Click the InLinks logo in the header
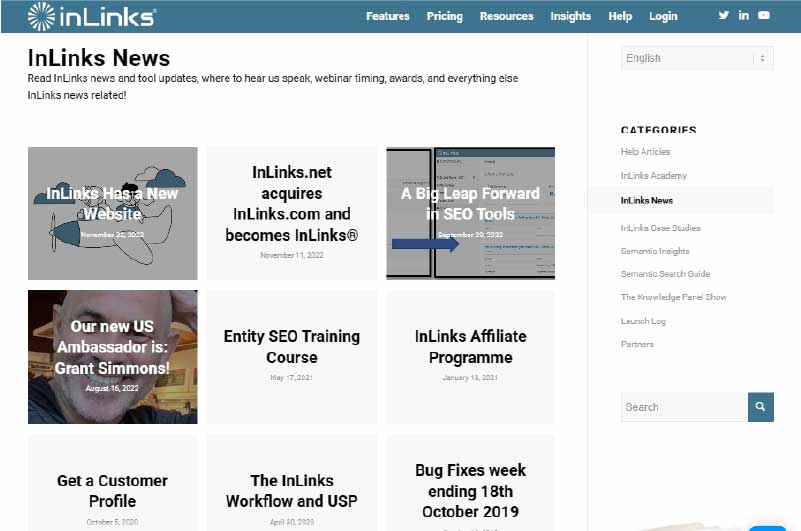The image size is (801, 531). point(92,16)
